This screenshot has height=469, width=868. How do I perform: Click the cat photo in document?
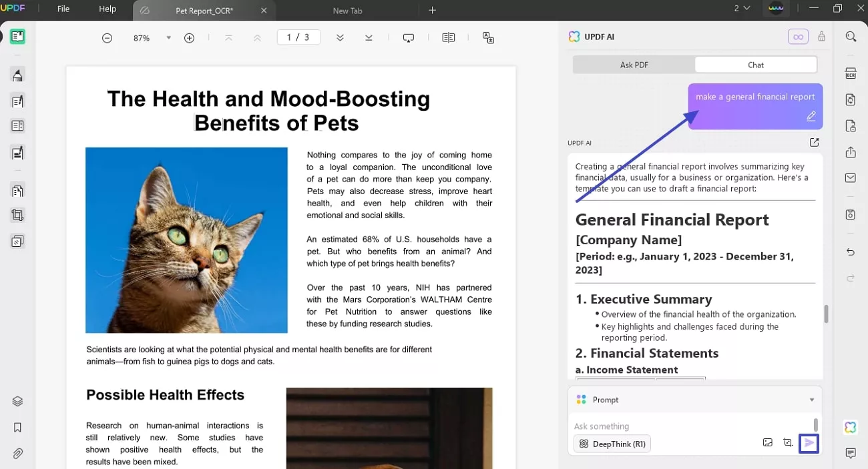click(186, 240)
